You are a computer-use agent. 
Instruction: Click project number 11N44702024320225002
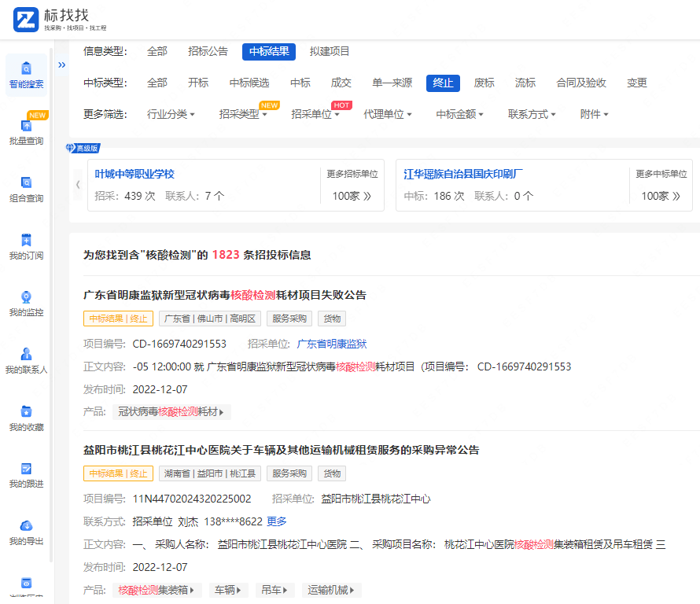click(x=192, y=499)
